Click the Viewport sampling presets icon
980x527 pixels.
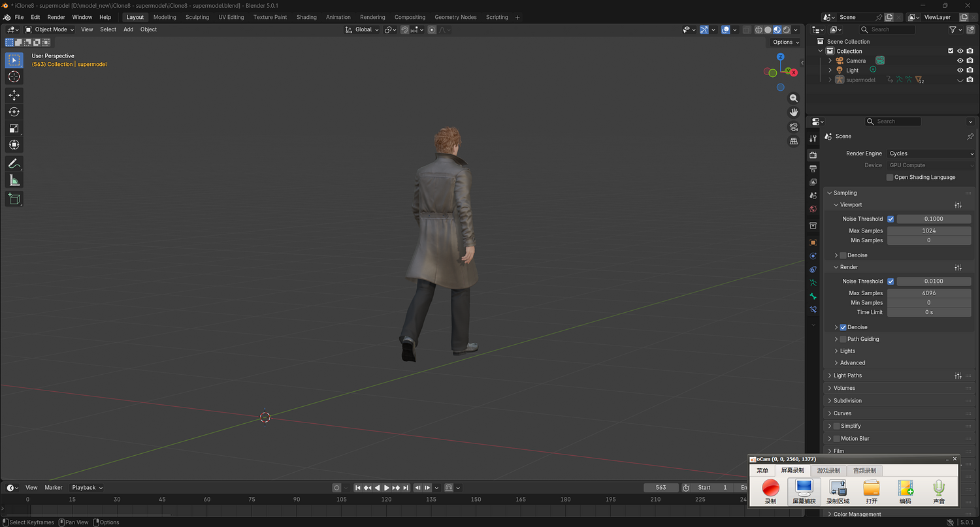pyautogui.click(x=958, y=205)
